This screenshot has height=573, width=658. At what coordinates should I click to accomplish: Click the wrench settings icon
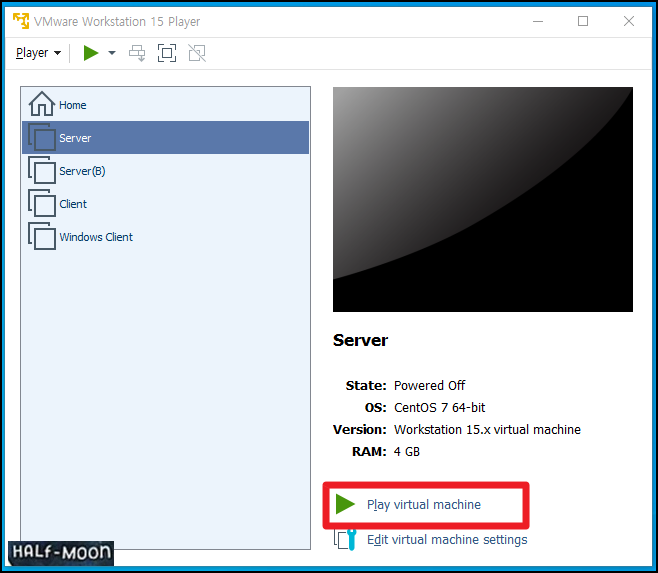coord(345,539)
